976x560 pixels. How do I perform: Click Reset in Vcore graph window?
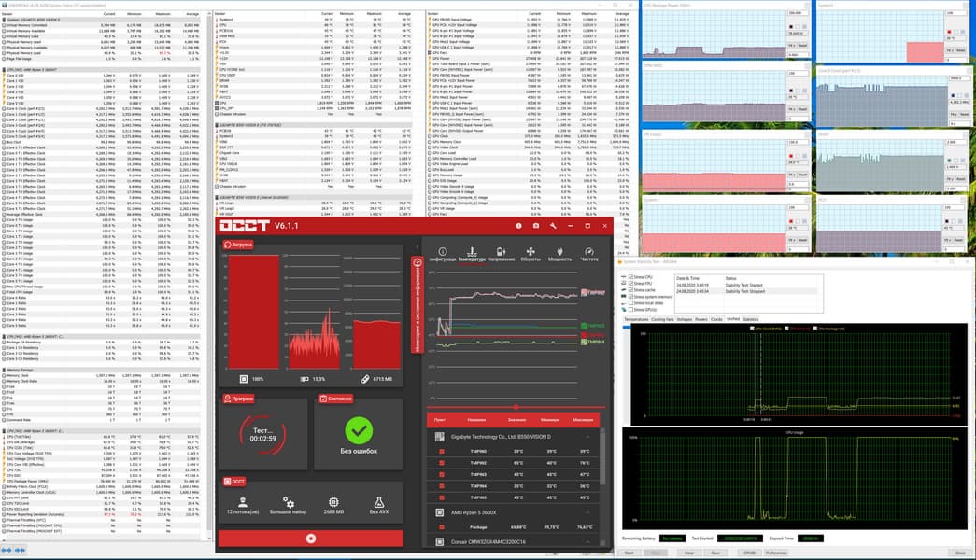[962, 179]
